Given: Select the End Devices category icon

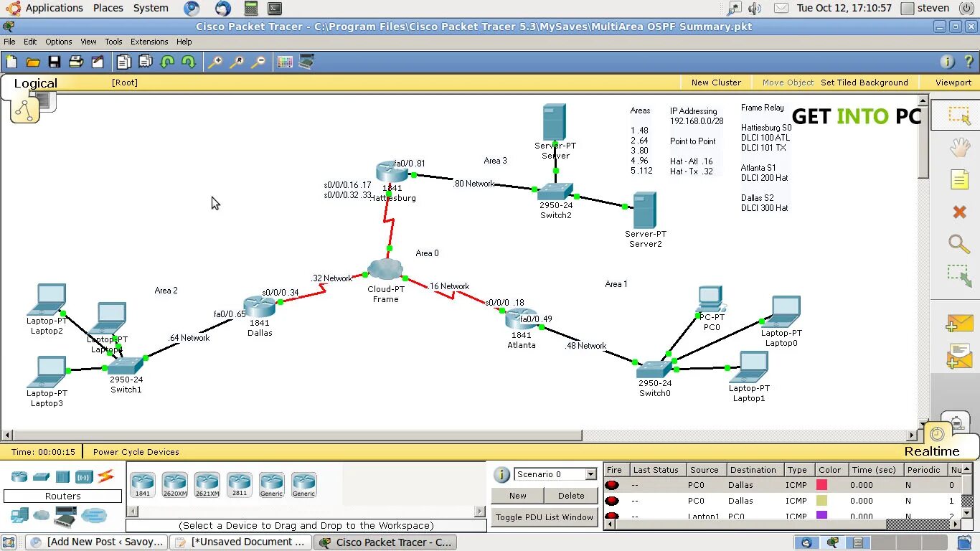Looking at the screenshot, I should [19, 515].
